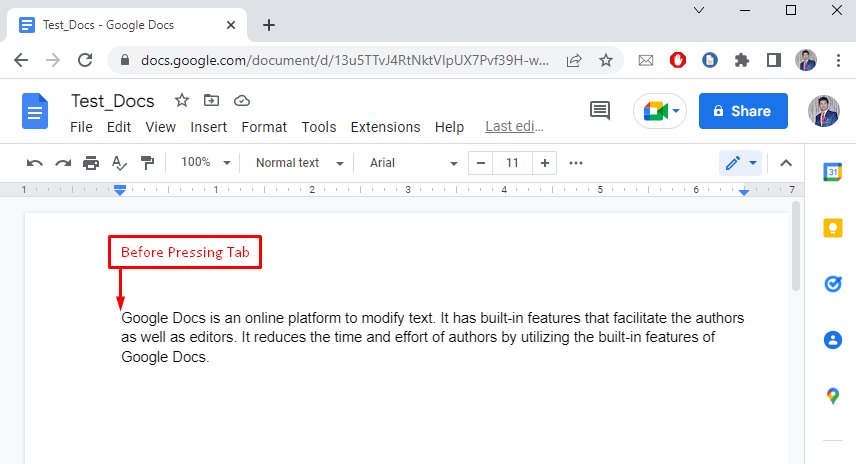Open Google account avatar in Docs header

point(824,111)
